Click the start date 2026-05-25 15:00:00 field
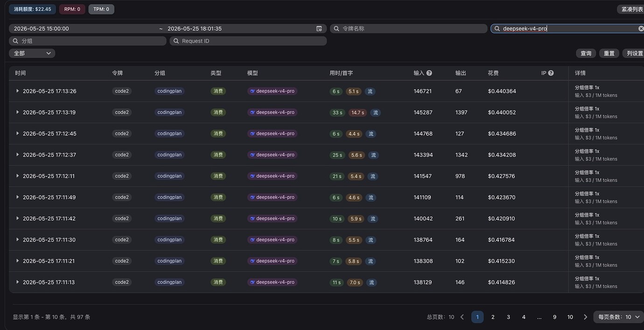 click(84, 28)
